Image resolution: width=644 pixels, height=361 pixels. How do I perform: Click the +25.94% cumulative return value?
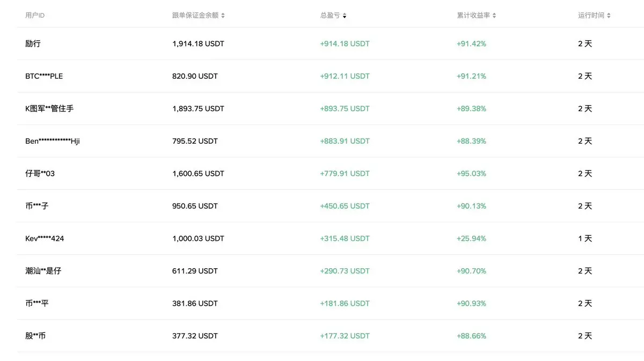tap(471, 239)
